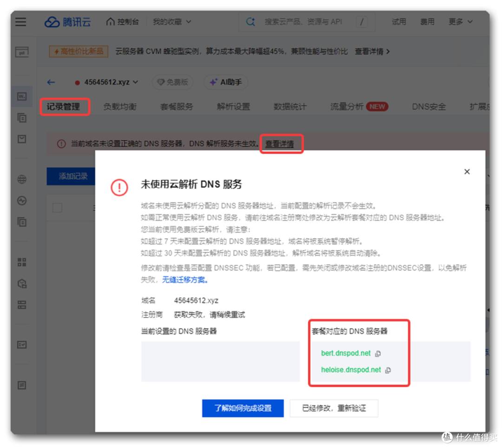Image resolution: width=502 pixels, height=448 pixels.
Task: Copy heloise.dnspod.net with its copy icon
Action: click(x=388, y=370)
